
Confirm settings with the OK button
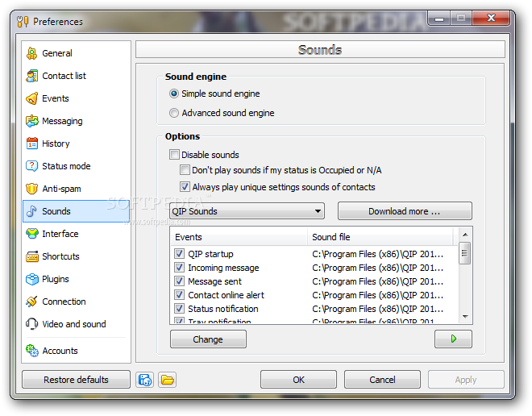[298, 380]
